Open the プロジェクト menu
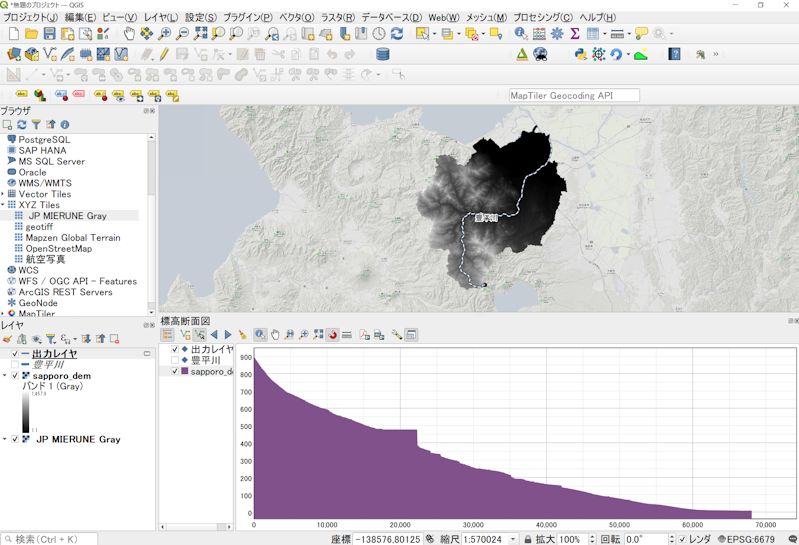 tap(30, 17)
